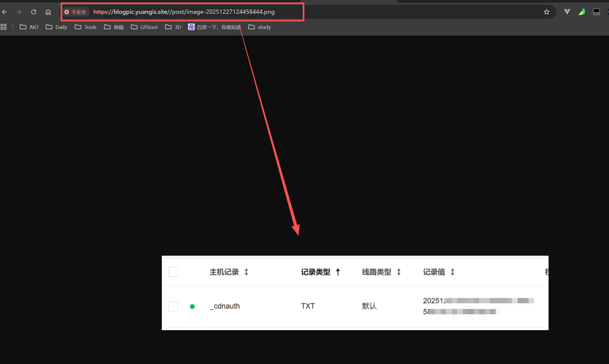Open the square face extension icon
The image size is (609, 364).
pos(596,12)
